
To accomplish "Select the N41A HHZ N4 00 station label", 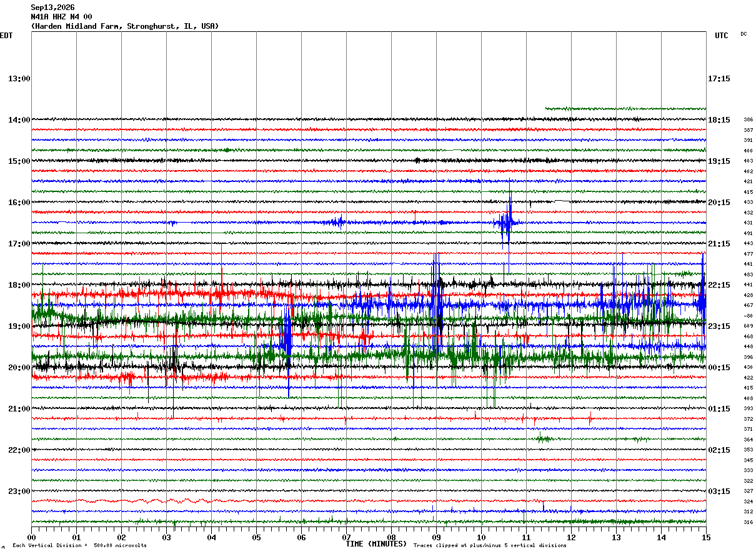I will 61,17.
